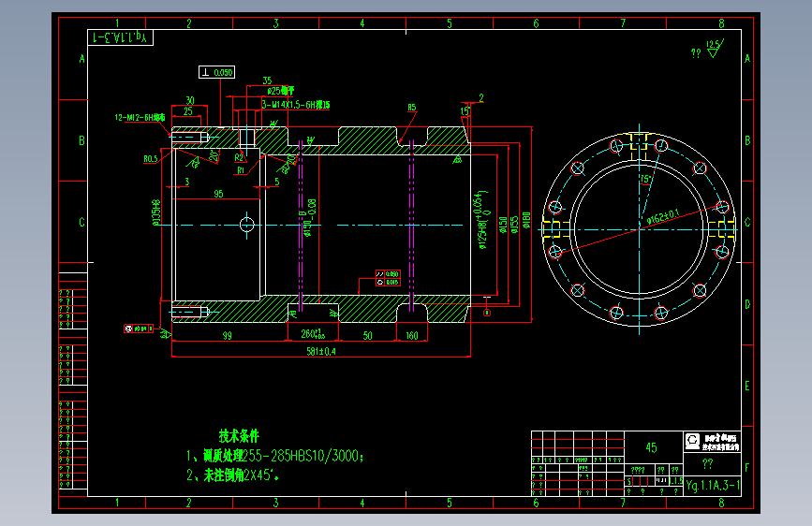Select the ø180 outer diameter dimension
Viewport: 812px width, 526px height.
526,221
